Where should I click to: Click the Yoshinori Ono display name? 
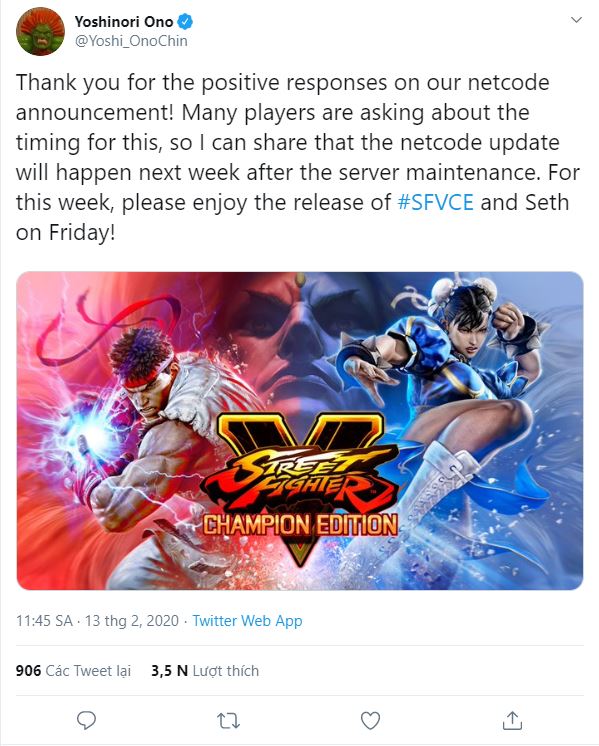(x=124, y=21)
